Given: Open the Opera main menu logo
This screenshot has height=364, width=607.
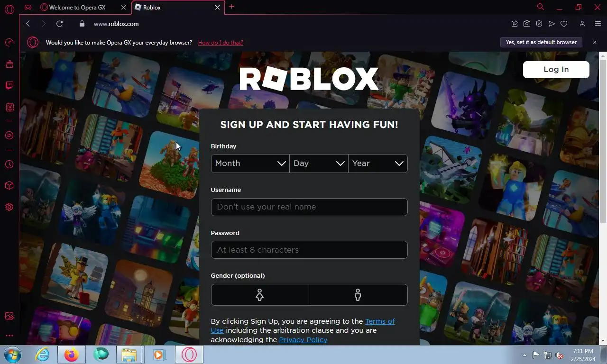Looking at the screenshot, I should (9, 9).
